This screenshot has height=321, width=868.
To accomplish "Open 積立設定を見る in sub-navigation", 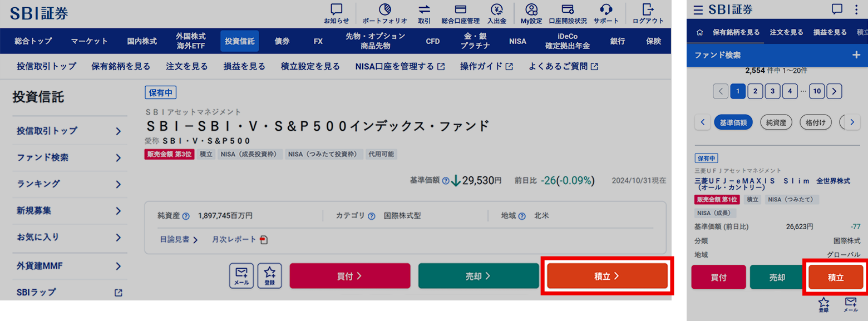I will click(x=310, y=66).
